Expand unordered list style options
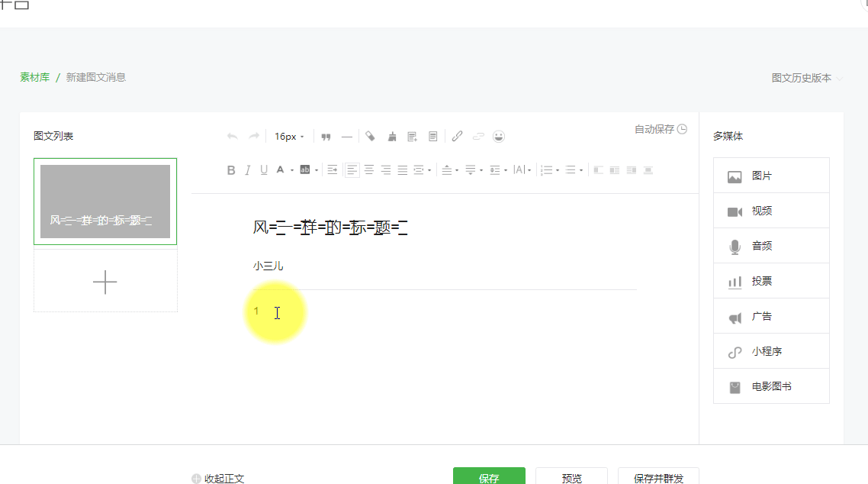 (x=581, y=170)
